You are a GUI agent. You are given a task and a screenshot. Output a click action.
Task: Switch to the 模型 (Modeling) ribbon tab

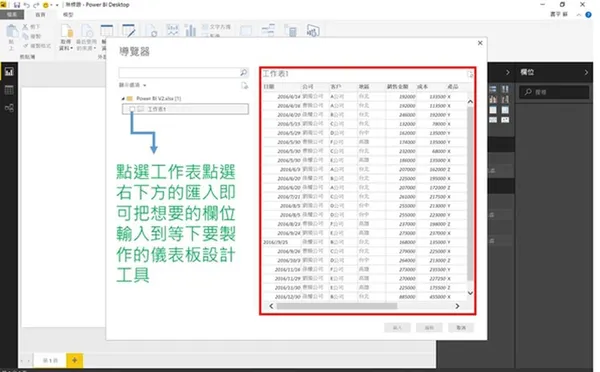point(68,15)
